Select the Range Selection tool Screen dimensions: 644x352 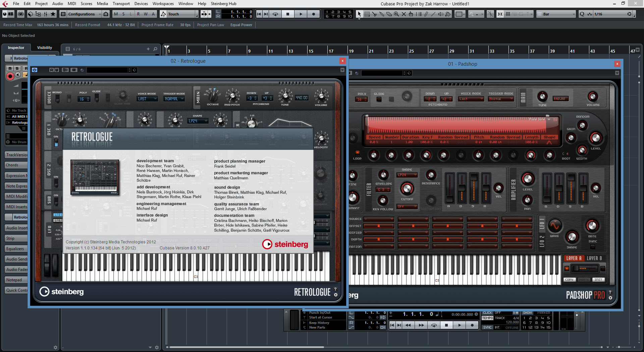pyautogui.click(x=367, y=14)
